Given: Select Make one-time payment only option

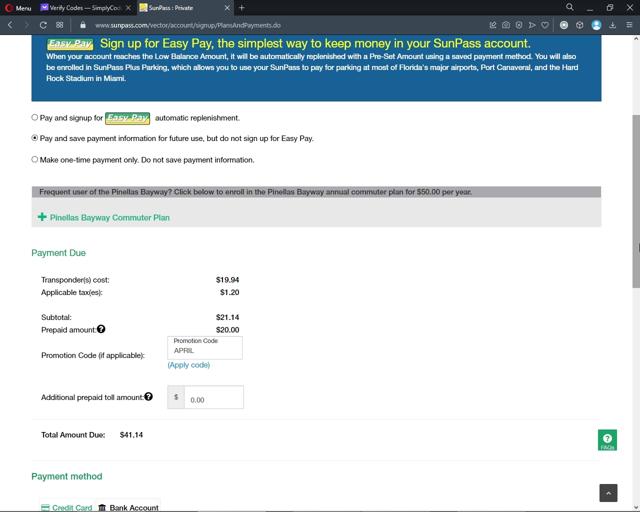Looking at the screenshot, I should (x=35, y=159).
